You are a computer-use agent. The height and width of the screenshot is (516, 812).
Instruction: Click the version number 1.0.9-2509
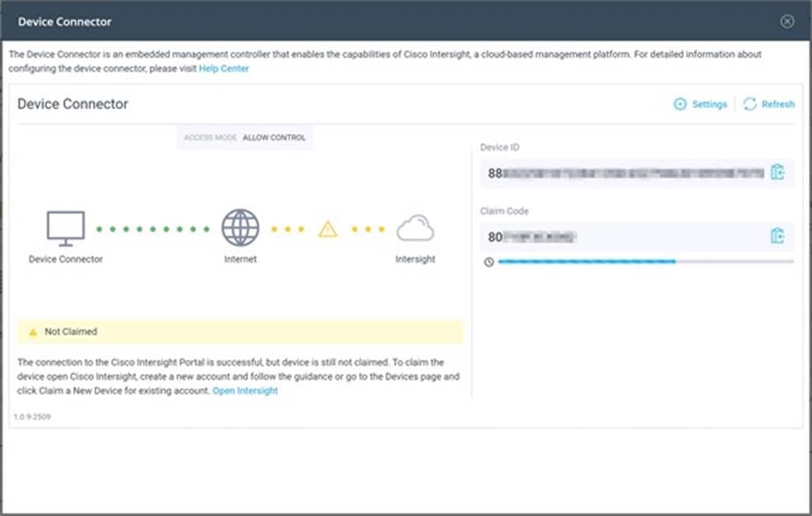tap(32, 416)
